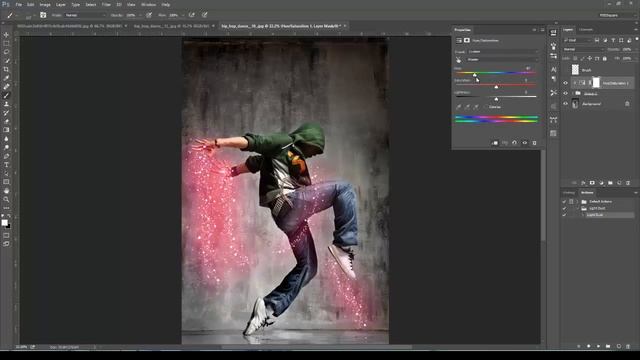Viewport: 640px width, 360px height.
Task: Select the Lasso tool
Action: pos(6,52)
